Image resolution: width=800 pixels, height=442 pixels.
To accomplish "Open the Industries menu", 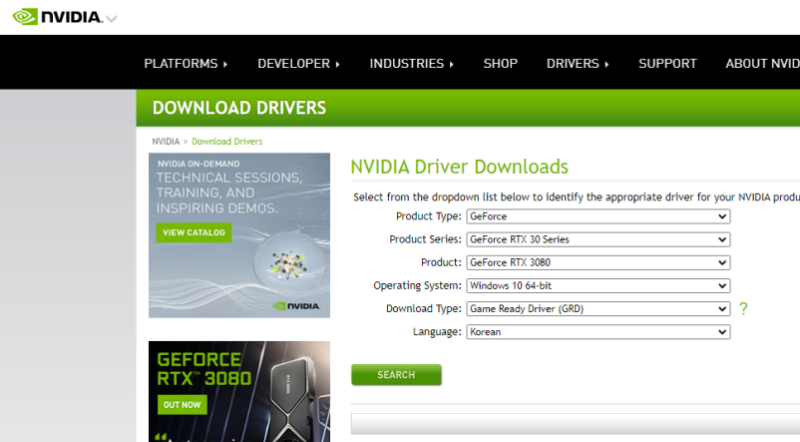I will (x=411, y=63).
